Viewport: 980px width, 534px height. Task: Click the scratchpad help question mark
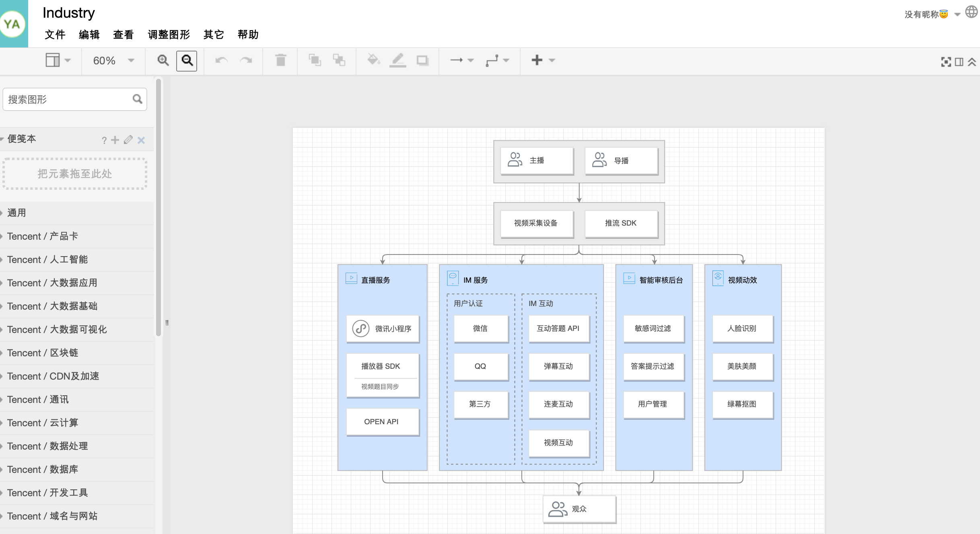(x=104, y=140)
